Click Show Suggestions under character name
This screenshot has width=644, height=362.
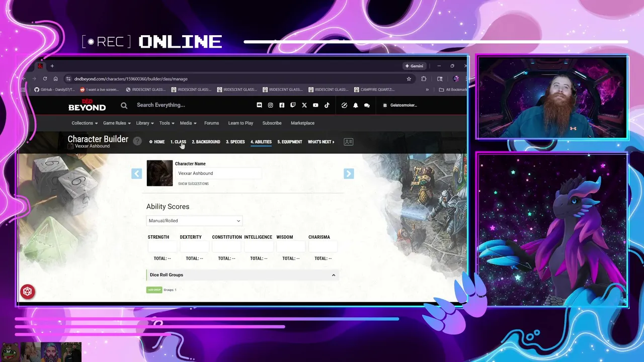(x=193, y=184)
